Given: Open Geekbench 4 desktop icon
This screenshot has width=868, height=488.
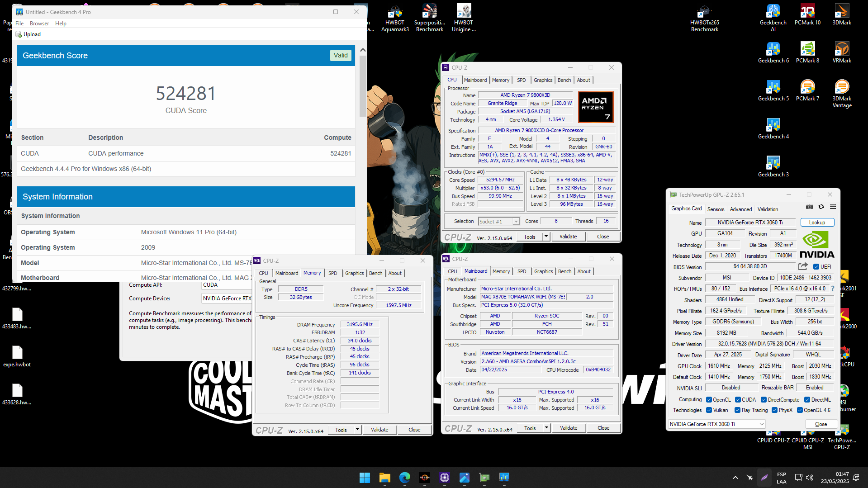Looking at the screenshot, I should coord(773,128).
